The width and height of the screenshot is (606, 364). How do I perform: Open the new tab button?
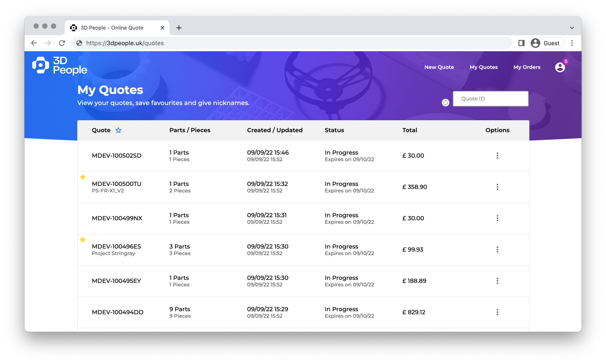click(179, 27)
